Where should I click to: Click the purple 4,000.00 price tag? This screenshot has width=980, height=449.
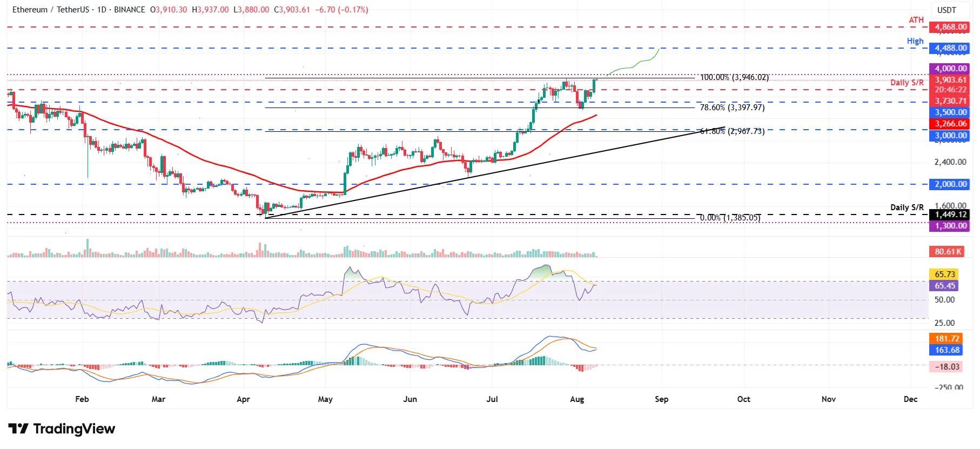950,69
